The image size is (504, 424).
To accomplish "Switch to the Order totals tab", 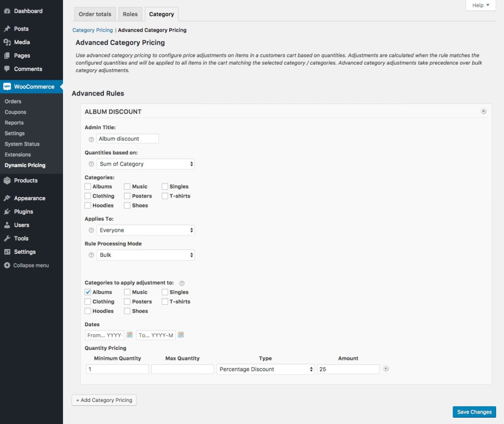I will pos(95,14).
